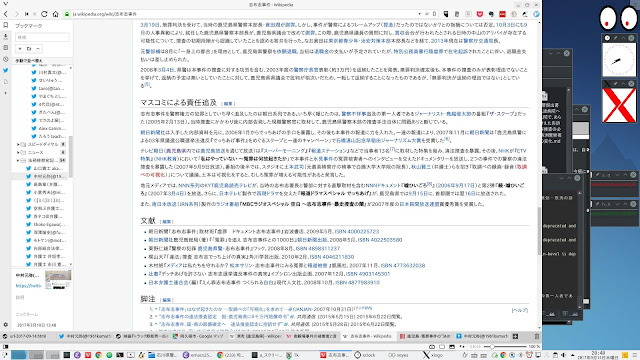
Task: Click the bookmark panel search field
Action: (42, 37)
